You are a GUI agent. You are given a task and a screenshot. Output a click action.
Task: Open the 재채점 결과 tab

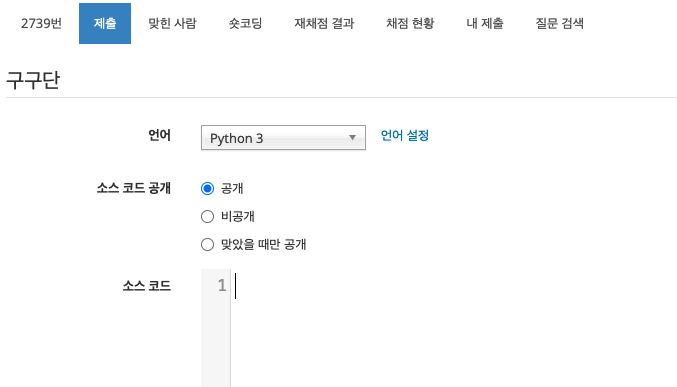click(x=324, y=23)
